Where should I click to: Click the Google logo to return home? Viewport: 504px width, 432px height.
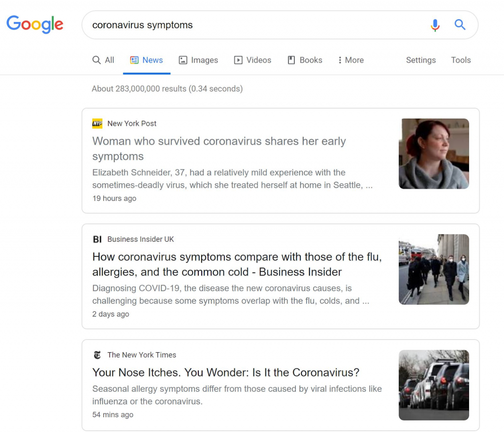click(x=34, y=24)
